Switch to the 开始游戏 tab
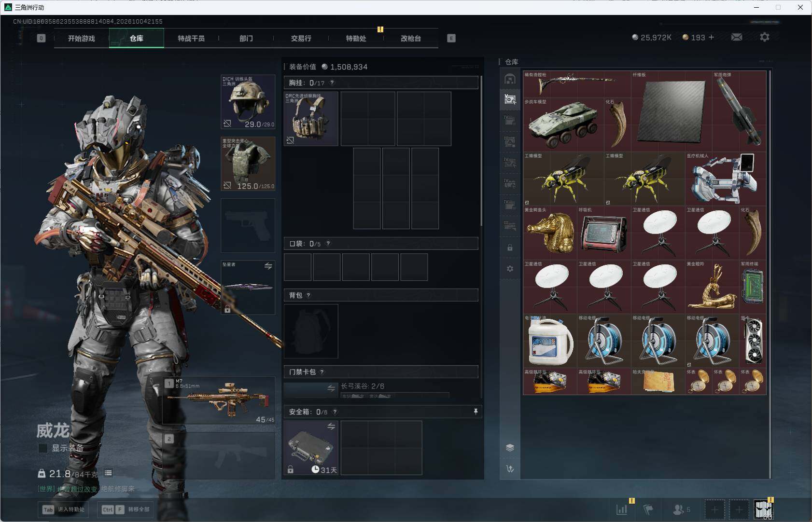Screen dimensions: 812x522 82,38
